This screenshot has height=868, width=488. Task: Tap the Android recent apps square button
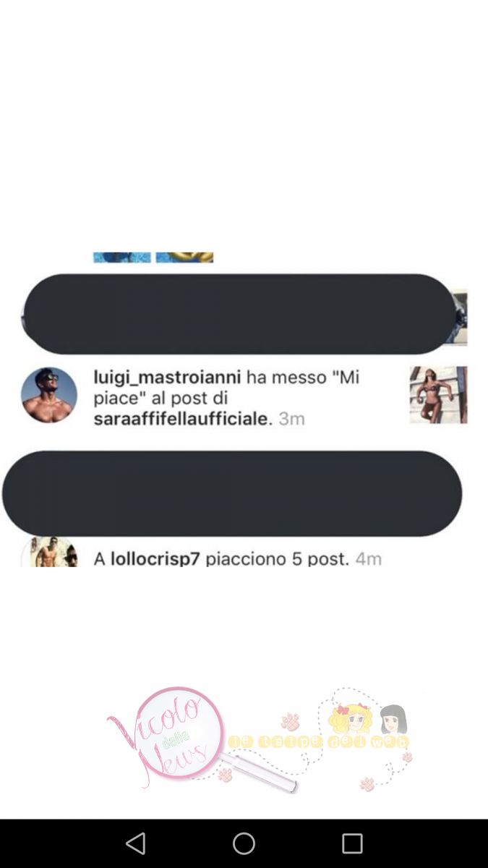point(352,843)
